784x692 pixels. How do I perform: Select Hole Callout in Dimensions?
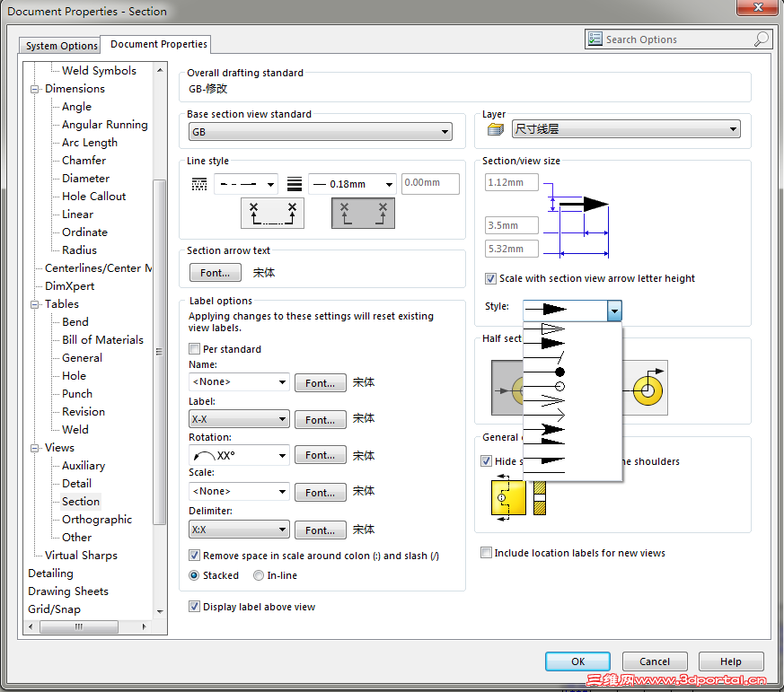(x=93, y=197)
